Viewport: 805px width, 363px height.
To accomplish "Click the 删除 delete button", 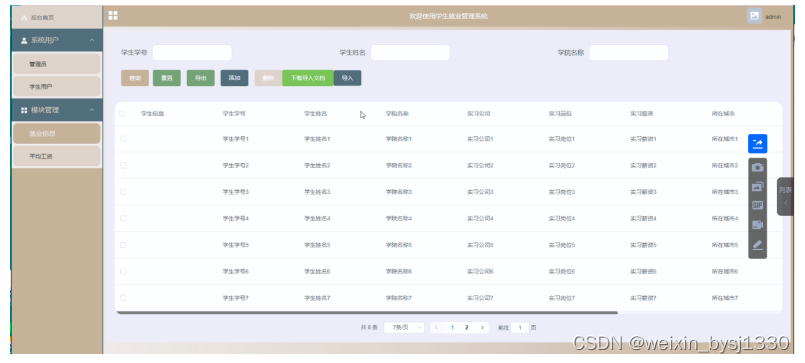I will tap(268, 78).
